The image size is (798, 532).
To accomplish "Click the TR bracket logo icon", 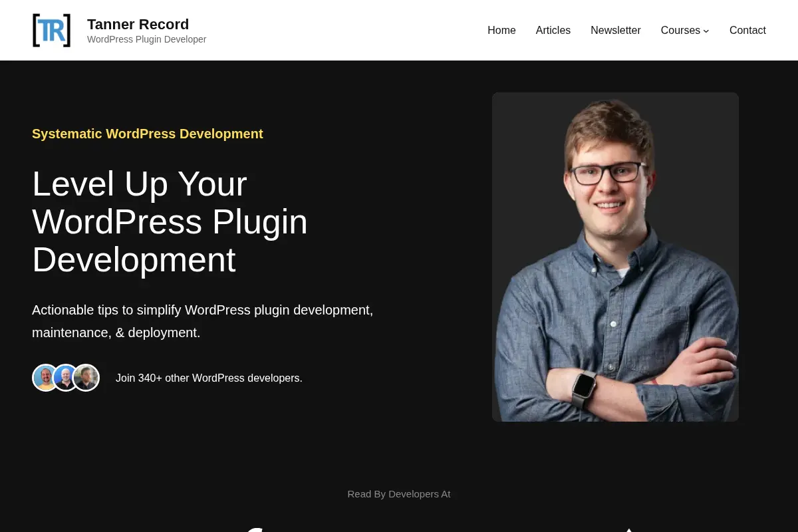I will tap(51, 30).
